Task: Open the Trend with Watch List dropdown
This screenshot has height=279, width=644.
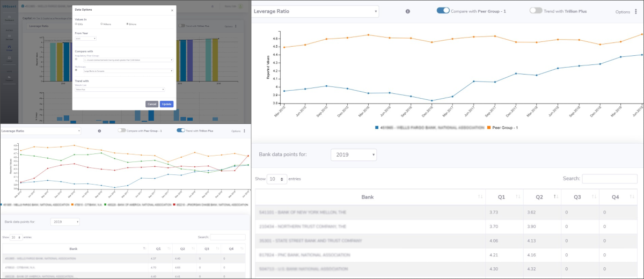Action: click(120, 90)
